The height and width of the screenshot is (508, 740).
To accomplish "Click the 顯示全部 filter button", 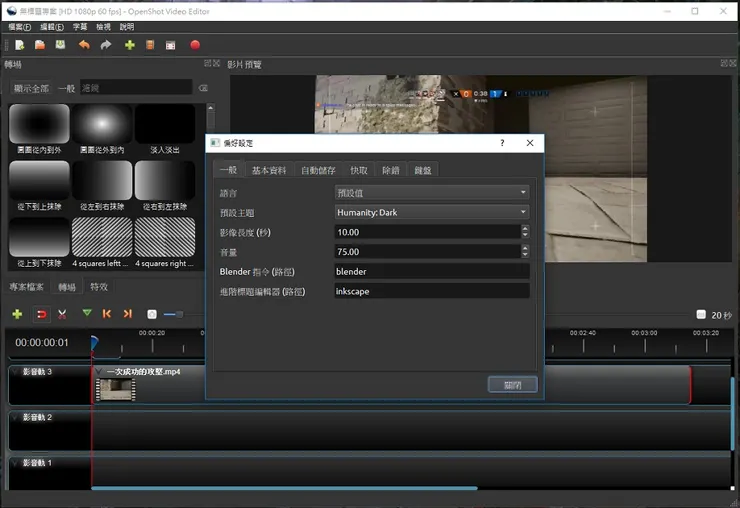I will (x=31, y=88).
